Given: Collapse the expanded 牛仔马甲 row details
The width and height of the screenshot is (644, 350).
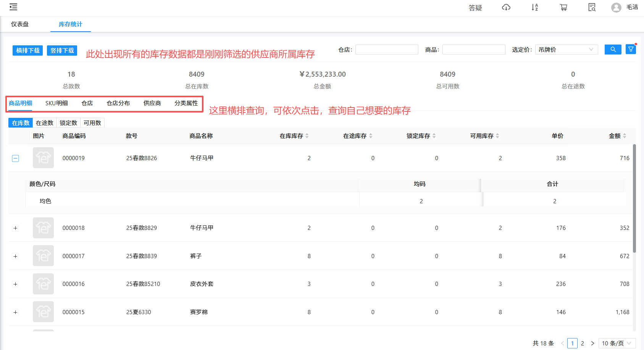Looking at the screenshot, I should 15,158.
